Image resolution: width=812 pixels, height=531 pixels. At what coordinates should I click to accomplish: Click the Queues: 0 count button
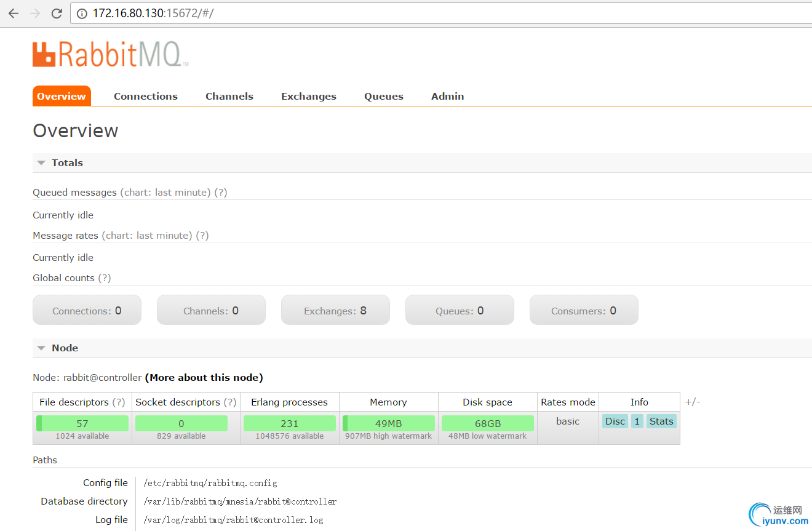pyautogui.click(x=460, y=310)
